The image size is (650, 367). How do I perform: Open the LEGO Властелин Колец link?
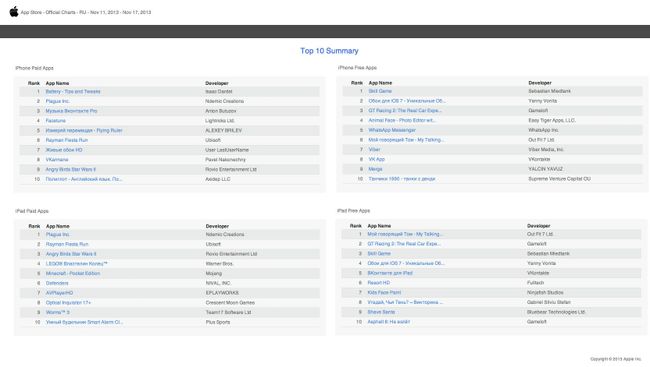[77, 264]
